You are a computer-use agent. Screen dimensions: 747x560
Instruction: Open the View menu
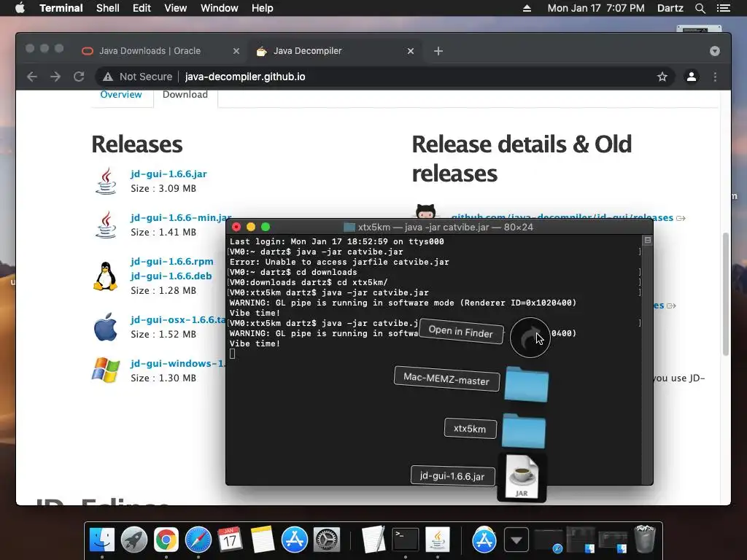(x=175, y=8)
